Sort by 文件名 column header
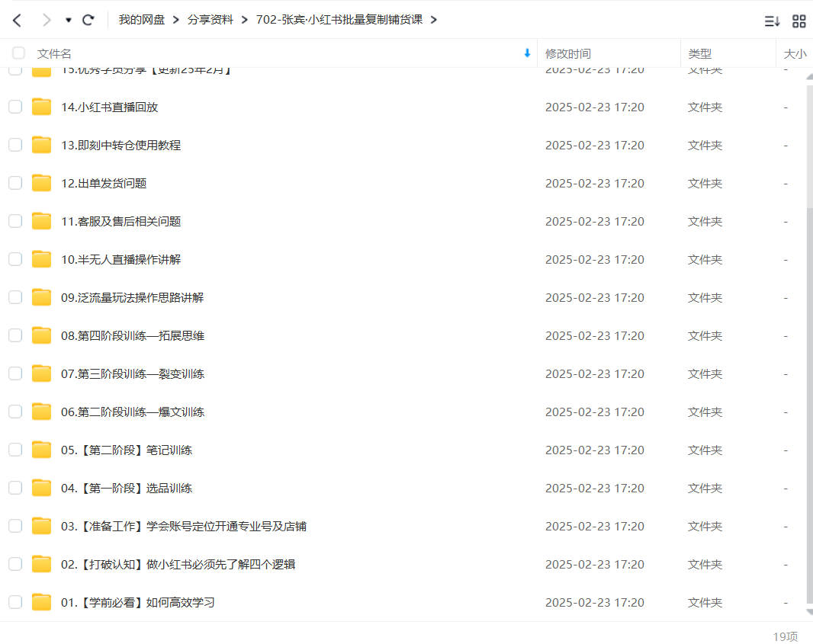Viewport: 813px width, 644px height. [54, 53]
